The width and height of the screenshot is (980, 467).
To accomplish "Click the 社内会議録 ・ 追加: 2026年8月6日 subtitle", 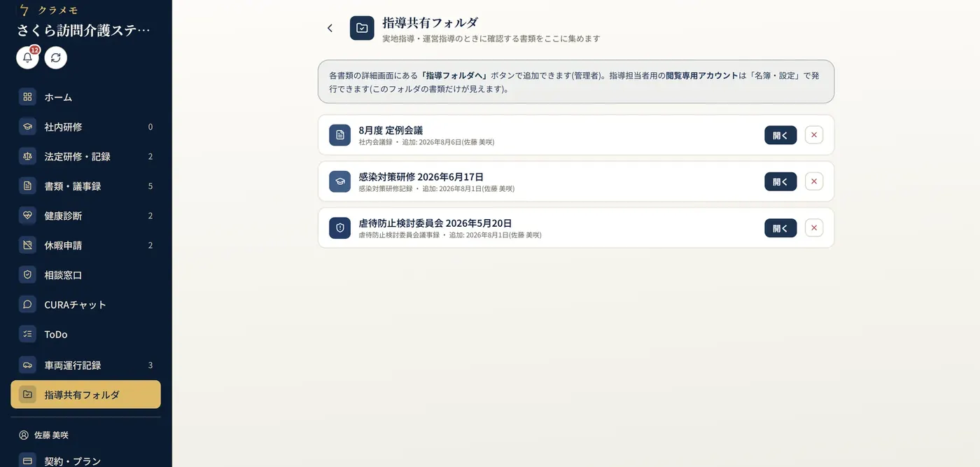I will click(426, 142).
